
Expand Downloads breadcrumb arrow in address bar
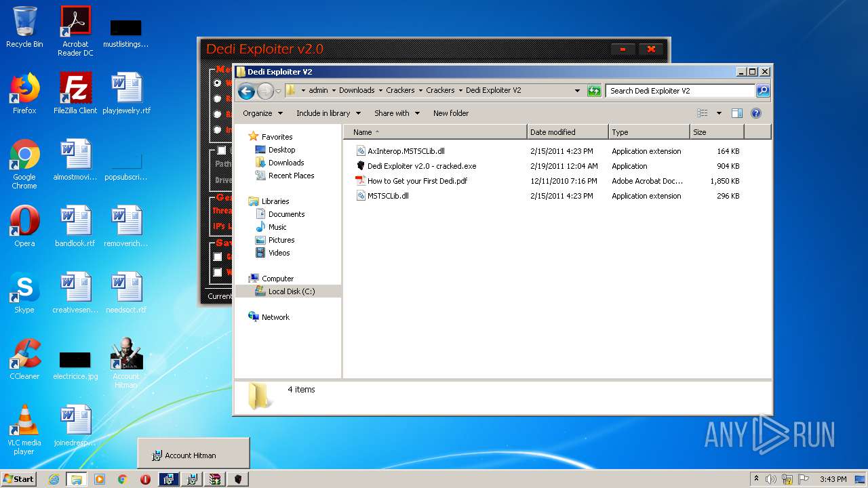pos(380,90)
